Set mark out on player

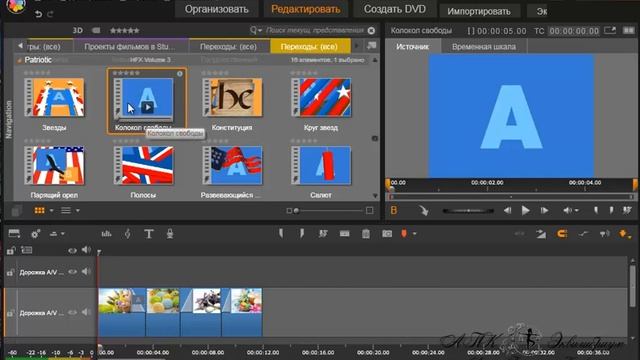(x=611, y=211)
